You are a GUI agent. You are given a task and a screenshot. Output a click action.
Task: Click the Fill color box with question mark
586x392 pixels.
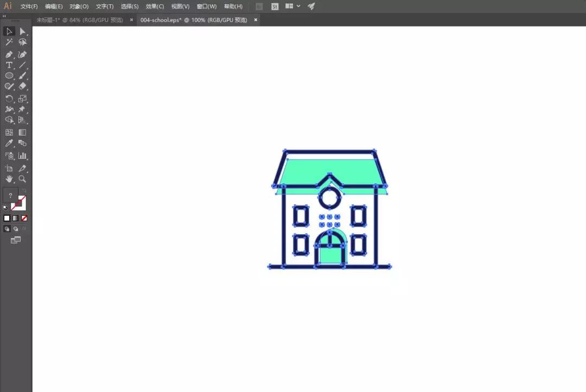[x=10, y=195]
